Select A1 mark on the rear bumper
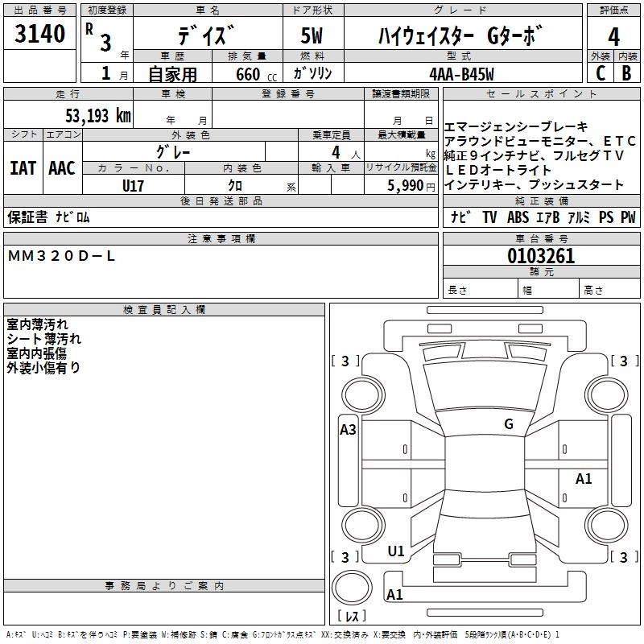 pyautogui.click(x=394, y=594)
